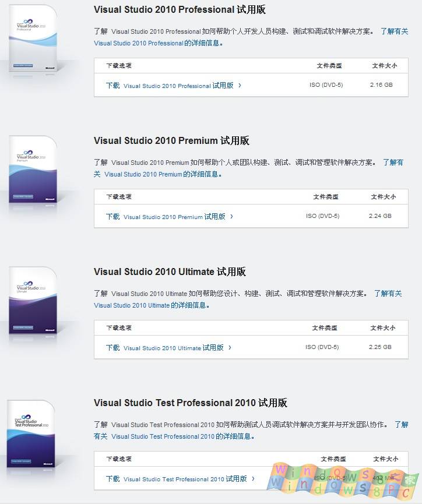Click 文件大小 header in the Professional table
Screen dimensions: 422x504
point(384,66)
